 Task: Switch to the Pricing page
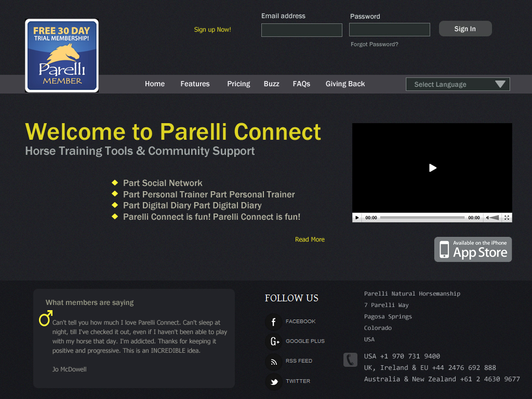pos(238,84)
